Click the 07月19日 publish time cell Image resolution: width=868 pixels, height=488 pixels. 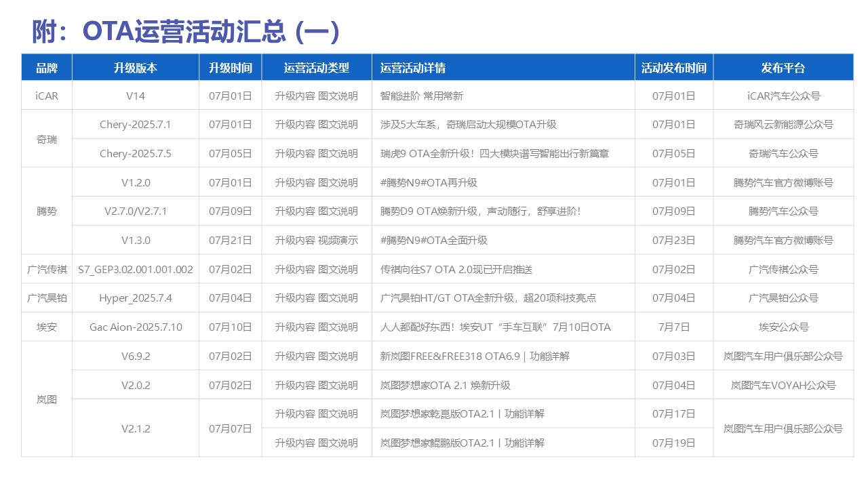click(x=674, y=443)
